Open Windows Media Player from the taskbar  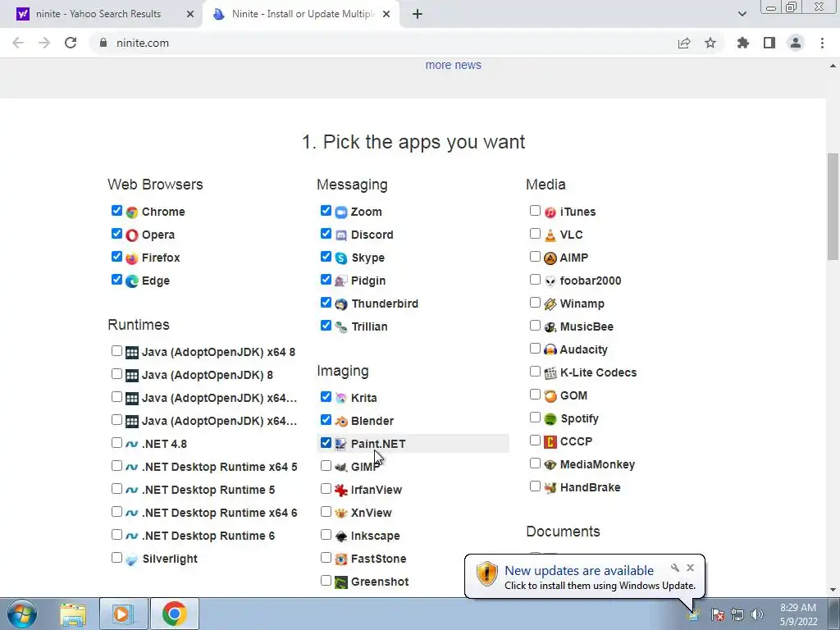[x=123, y=614]
